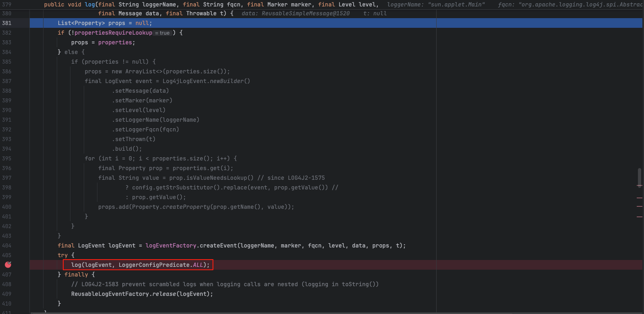Remove the breakpoint on the log(logEvent) line
Viewport: 644px width, 314px height.
[x=8, y=265]
